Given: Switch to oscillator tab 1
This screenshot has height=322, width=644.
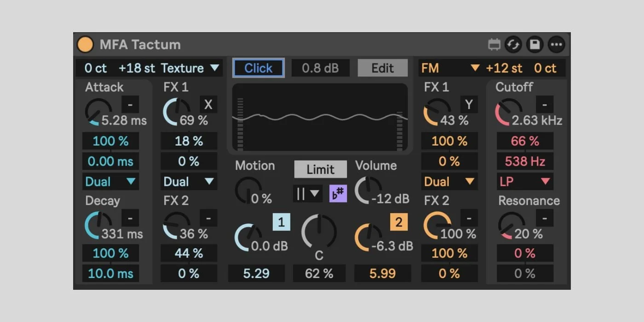Looking at the screenshot, I should coord(281,222).
